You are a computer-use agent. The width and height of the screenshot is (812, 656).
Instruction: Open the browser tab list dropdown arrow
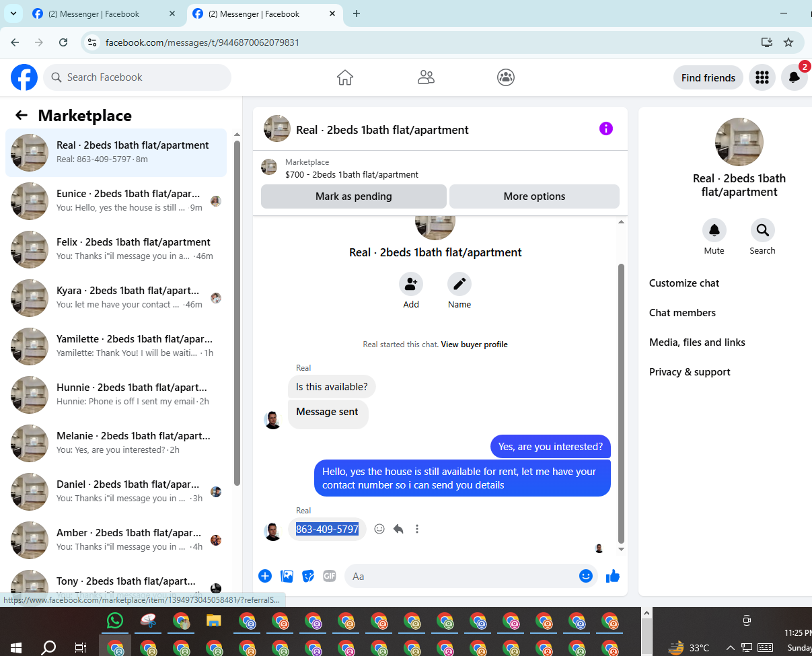tap(13, 13)
